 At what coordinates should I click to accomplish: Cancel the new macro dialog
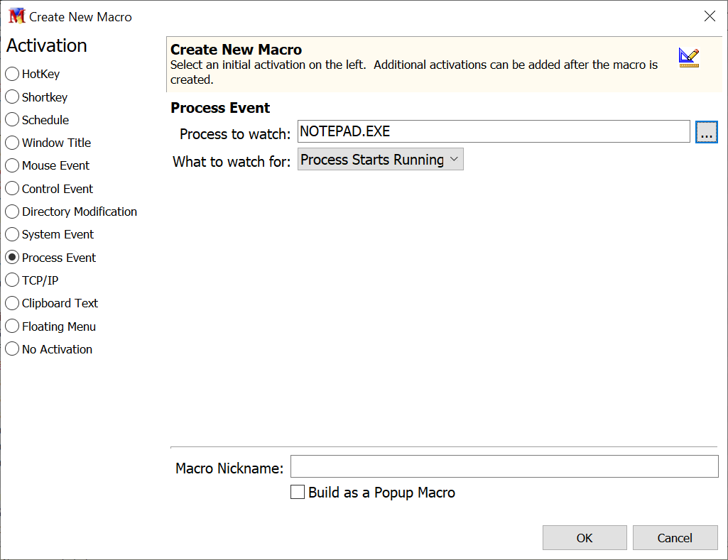(x=674, y=538)
